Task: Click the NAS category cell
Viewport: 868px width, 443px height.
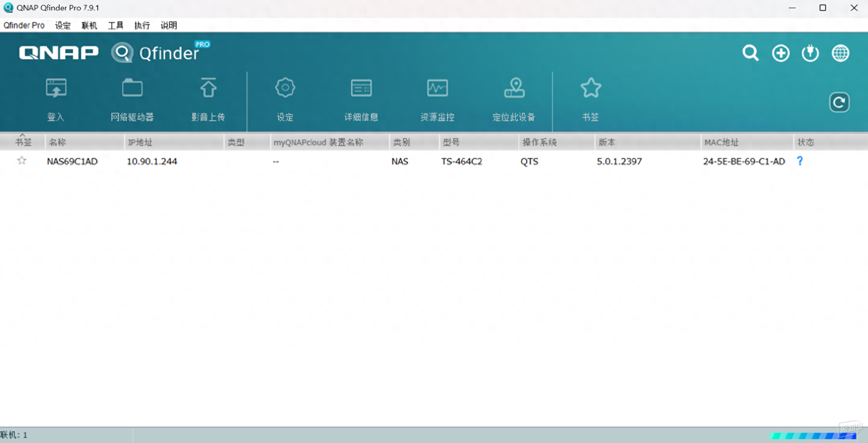Action: [400, 161]
